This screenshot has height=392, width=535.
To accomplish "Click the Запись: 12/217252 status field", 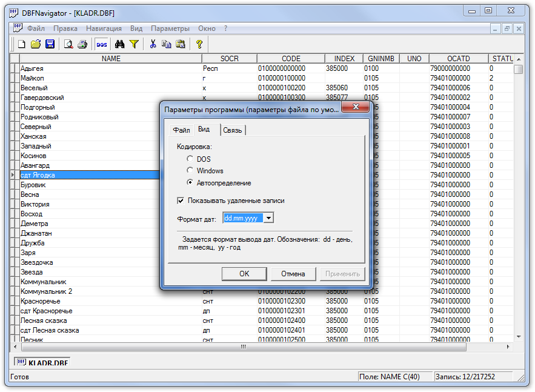I will pos(473,377).
